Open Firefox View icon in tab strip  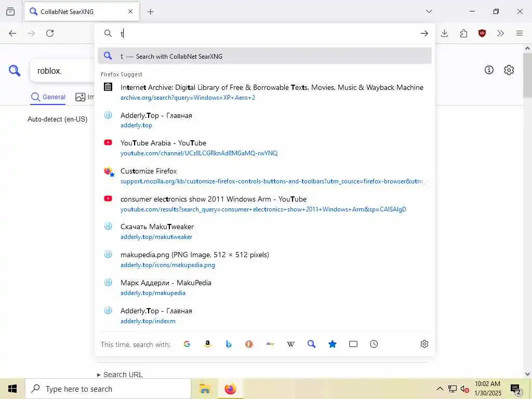coord(10,11)
